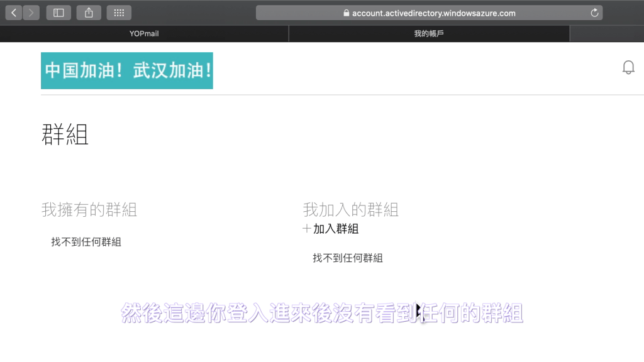The height and width of the screenshot is (362, 644).
Task: Click the account.activedirectory.windowsazure.com address field
Action: click(429, 13)
